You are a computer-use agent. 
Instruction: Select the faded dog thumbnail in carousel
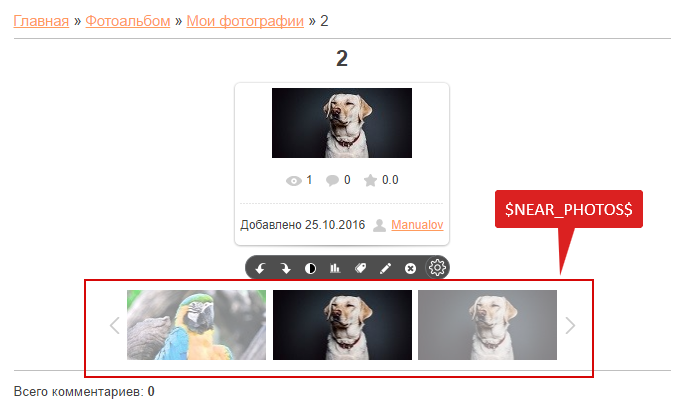point(487,325)
